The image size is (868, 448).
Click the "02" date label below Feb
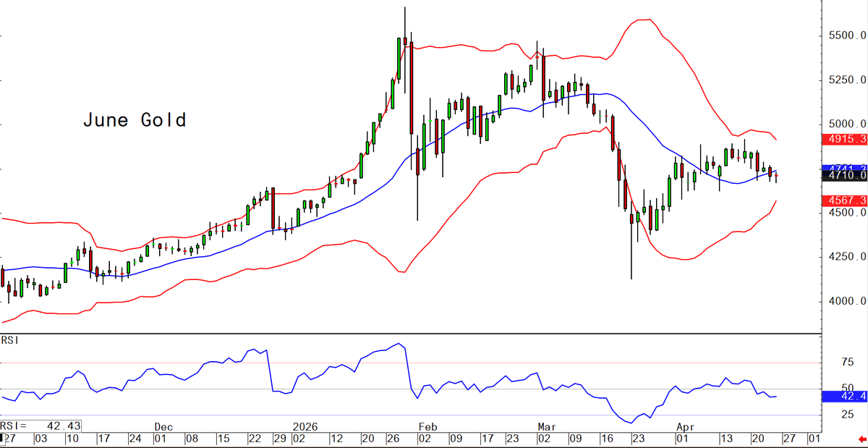point(425,439)
